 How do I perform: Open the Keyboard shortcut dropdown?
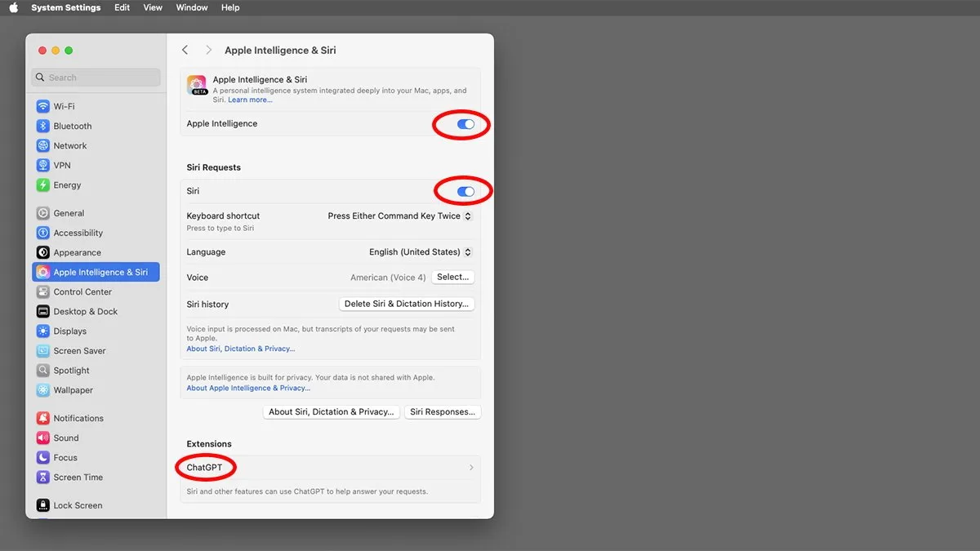(399, 216)
